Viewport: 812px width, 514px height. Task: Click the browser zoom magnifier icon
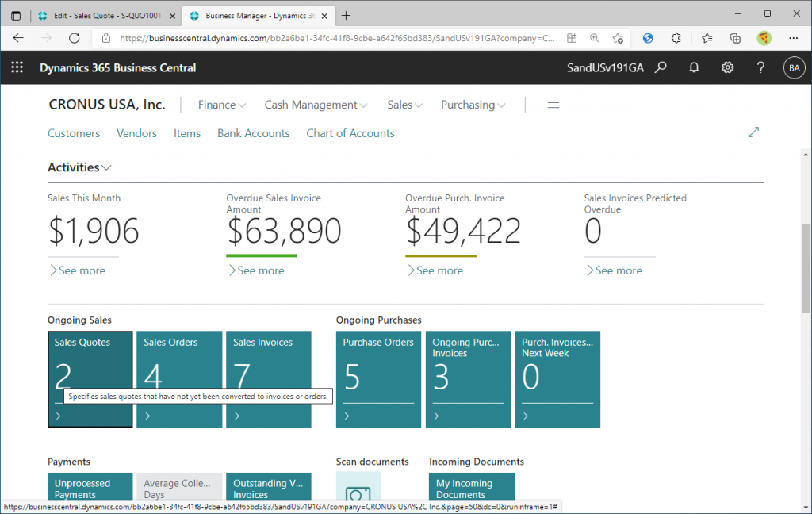595,38
